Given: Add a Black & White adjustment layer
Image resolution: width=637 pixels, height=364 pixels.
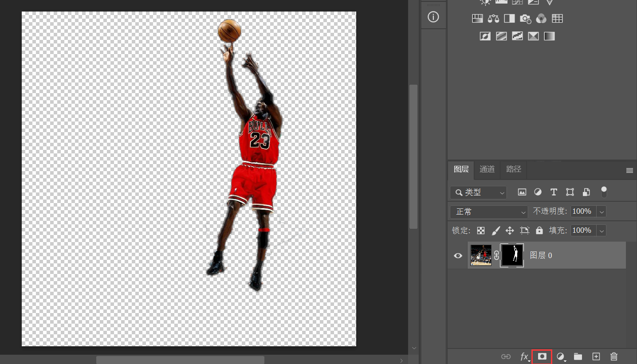Looking at the screenshot, I should [509, 19].
